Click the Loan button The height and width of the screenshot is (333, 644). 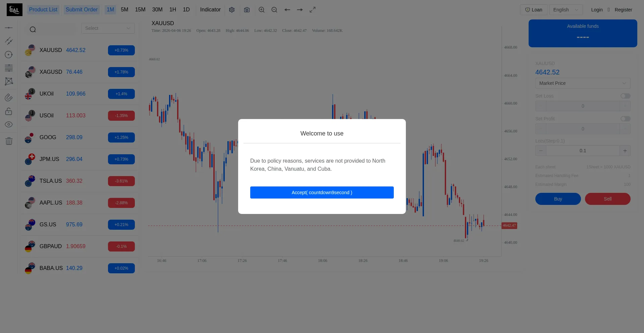tap(534, 10)
